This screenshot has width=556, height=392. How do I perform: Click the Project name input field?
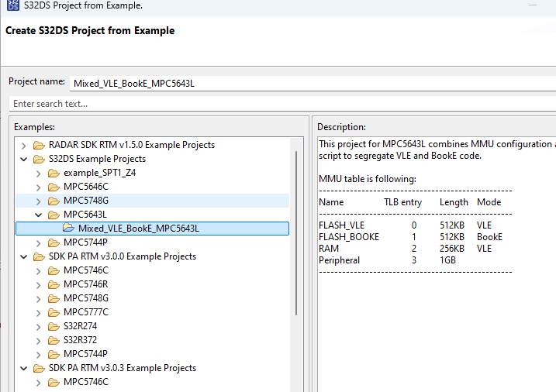click(x=313, y=84)
